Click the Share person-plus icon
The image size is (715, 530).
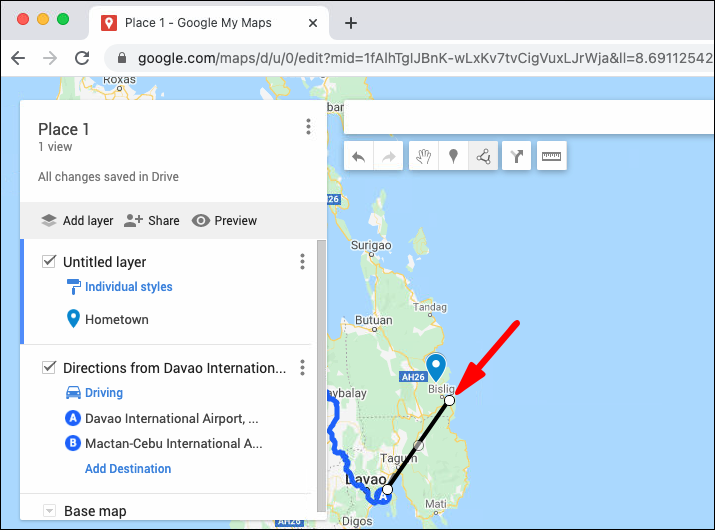tap(133, 220)
